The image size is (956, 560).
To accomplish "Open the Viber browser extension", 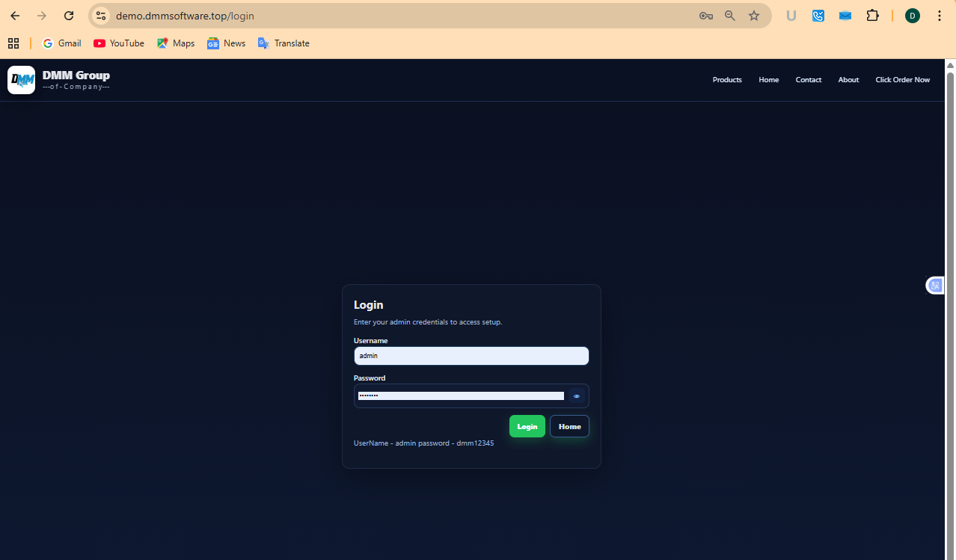I will (818, 15).
